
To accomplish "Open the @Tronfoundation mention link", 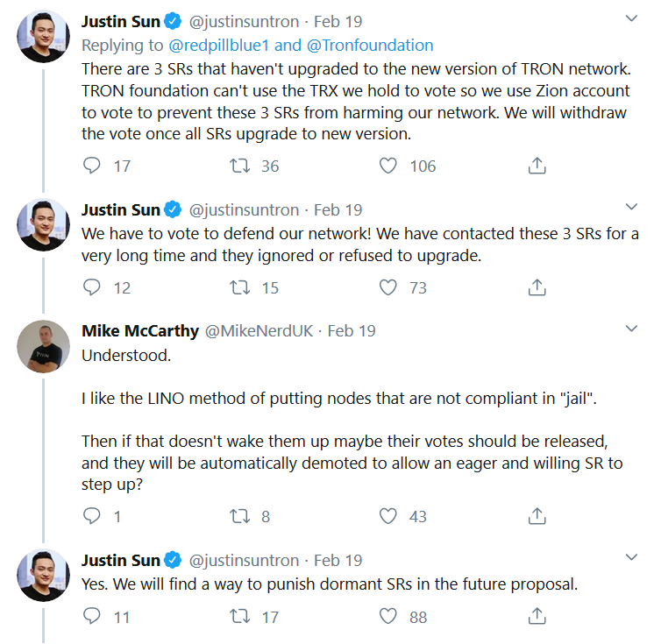I will (370, 45).
